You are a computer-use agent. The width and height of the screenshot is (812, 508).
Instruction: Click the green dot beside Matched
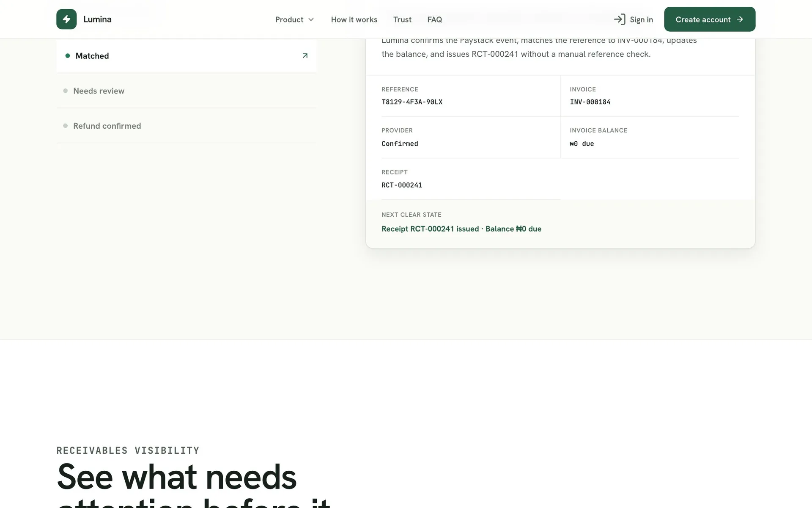pos(68,56)
